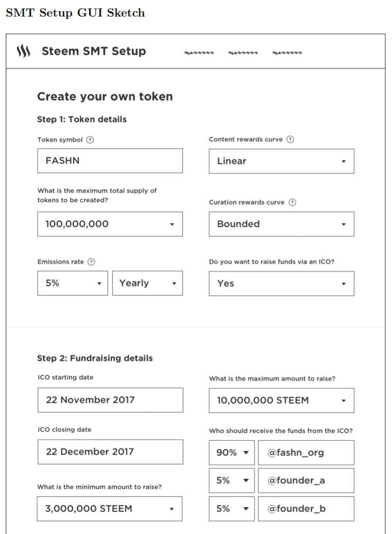This screenshot has width=392, height=534.
Task: Click the FASHN token symbol field
Action: coord(110,161)
